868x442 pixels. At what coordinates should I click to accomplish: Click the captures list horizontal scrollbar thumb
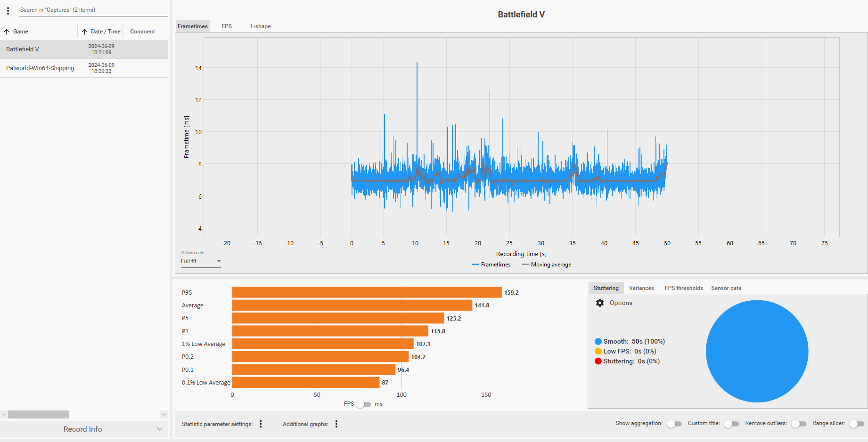(x=39, y=415)
